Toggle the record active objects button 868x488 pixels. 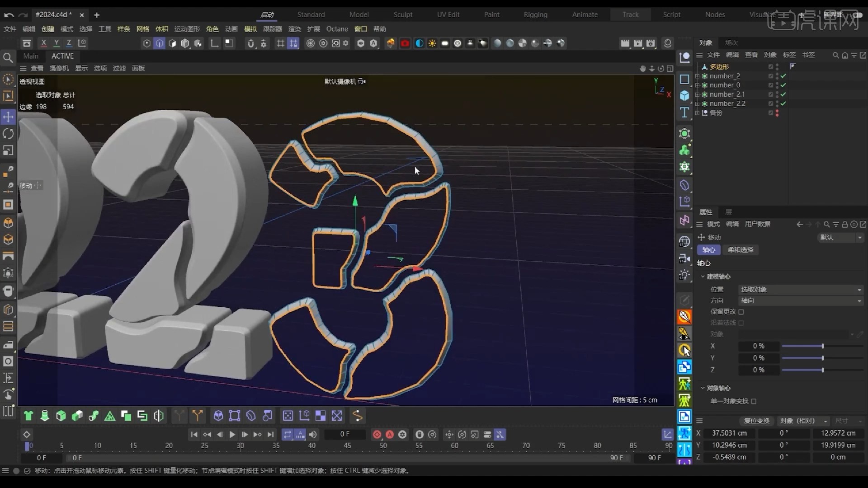point(377,435)
